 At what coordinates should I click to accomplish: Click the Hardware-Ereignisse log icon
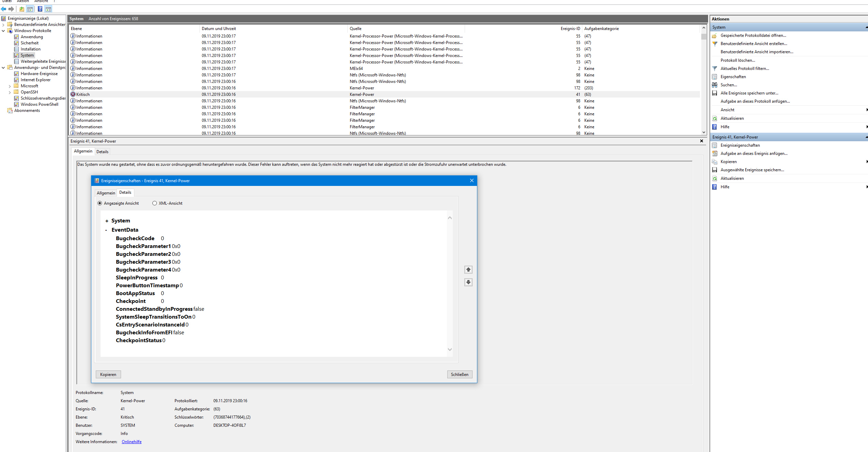[x=16, y=74]
